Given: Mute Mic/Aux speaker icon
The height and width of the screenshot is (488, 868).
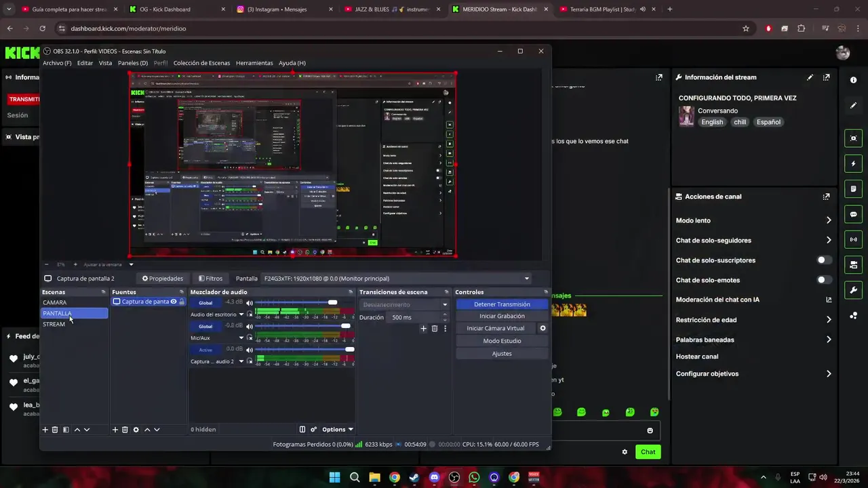Looking at the screenshot, I should 250,327.
